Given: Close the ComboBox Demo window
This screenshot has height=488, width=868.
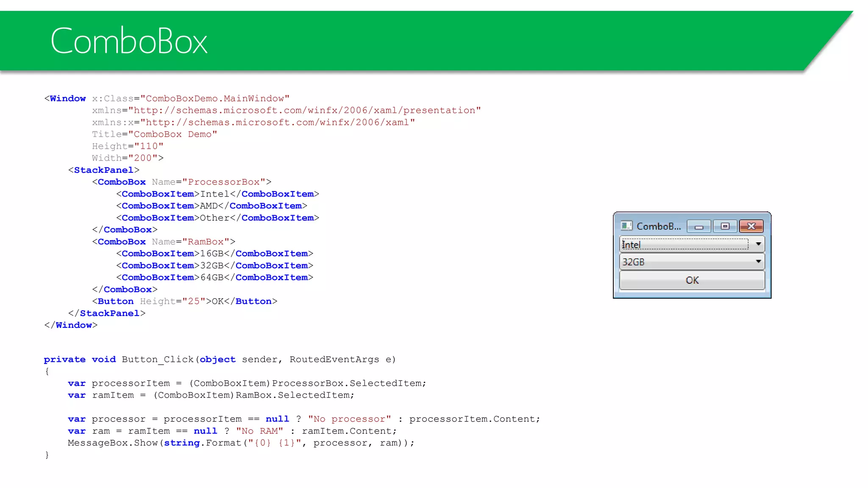Looking at the screenshot, I should 751,226.
